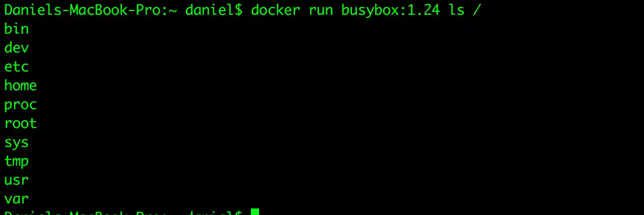Click the 'run' subcommand text
Viewport: 644px width, 215px height.
[x=321, y=10]
